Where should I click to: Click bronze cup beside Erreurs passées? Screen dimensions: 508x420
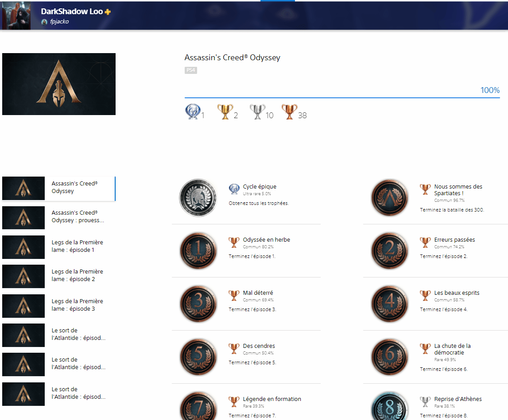425,242
